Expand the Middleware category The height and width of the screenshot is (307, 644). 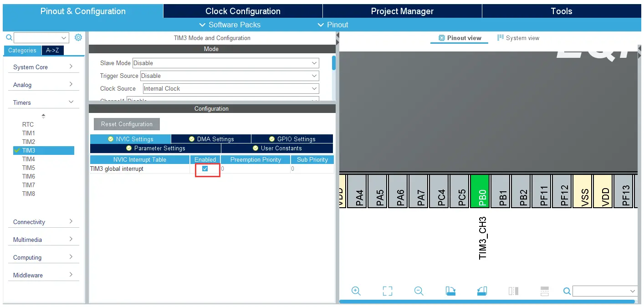[x=43, y=275]
